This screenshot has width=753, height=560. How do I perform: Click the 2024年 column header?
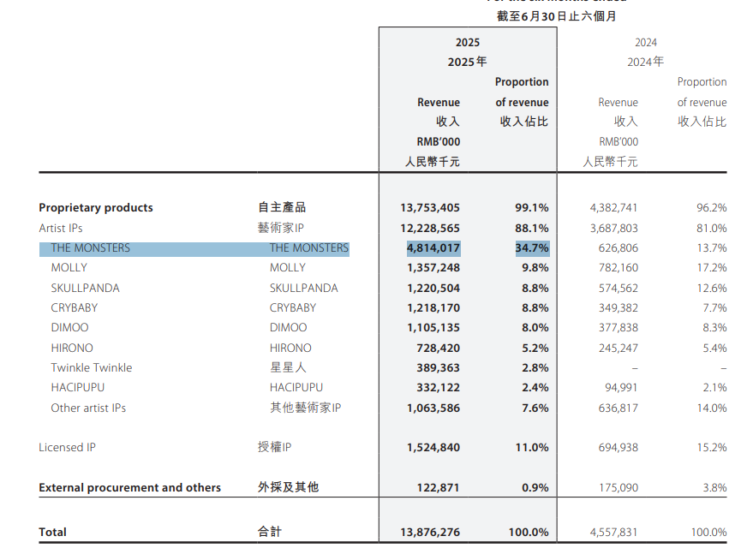645,62
